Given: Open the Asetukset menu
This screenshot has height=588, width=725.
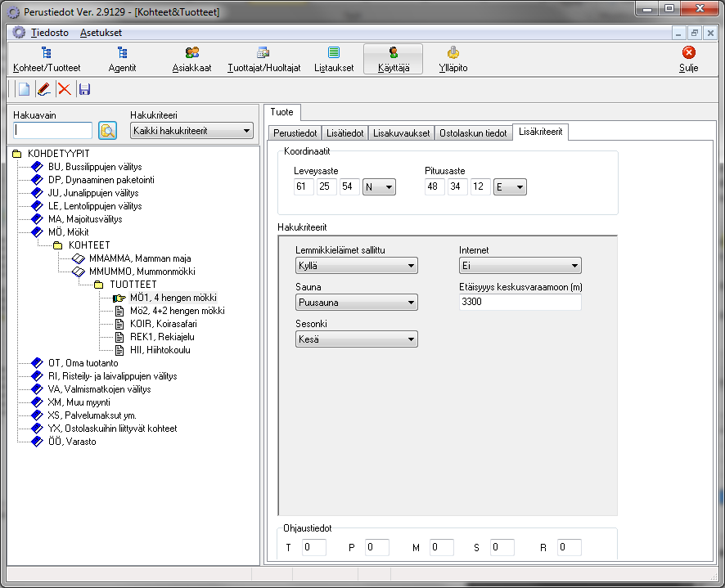Looking at the screenshot, I should point(101,33).
